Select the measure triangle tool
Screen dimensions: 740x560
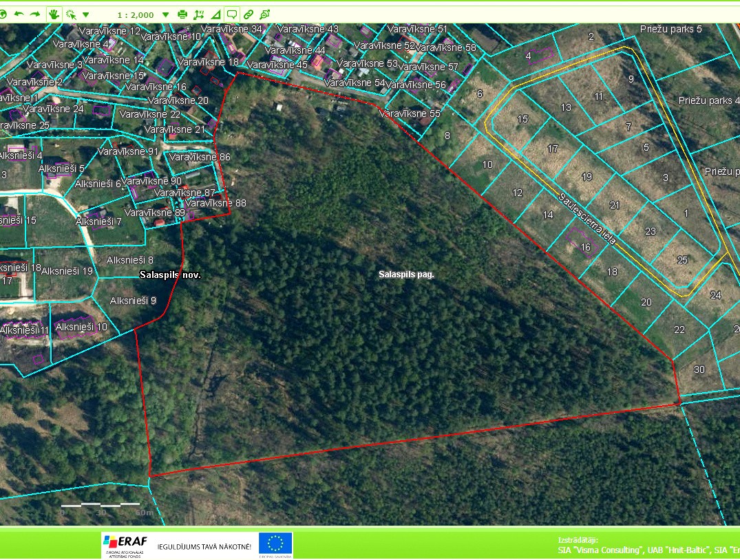(x=215, y=14)
